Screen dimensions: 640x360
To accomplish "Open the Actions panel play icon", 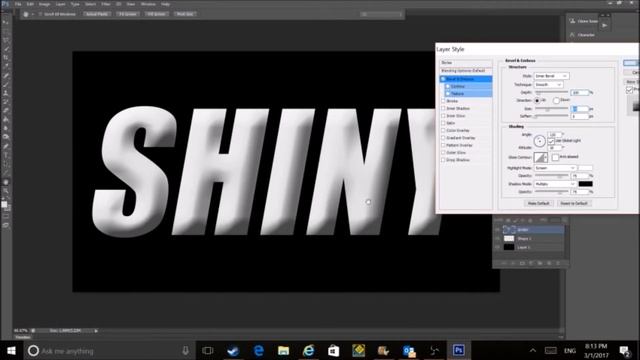I will (x=604, y=25).
